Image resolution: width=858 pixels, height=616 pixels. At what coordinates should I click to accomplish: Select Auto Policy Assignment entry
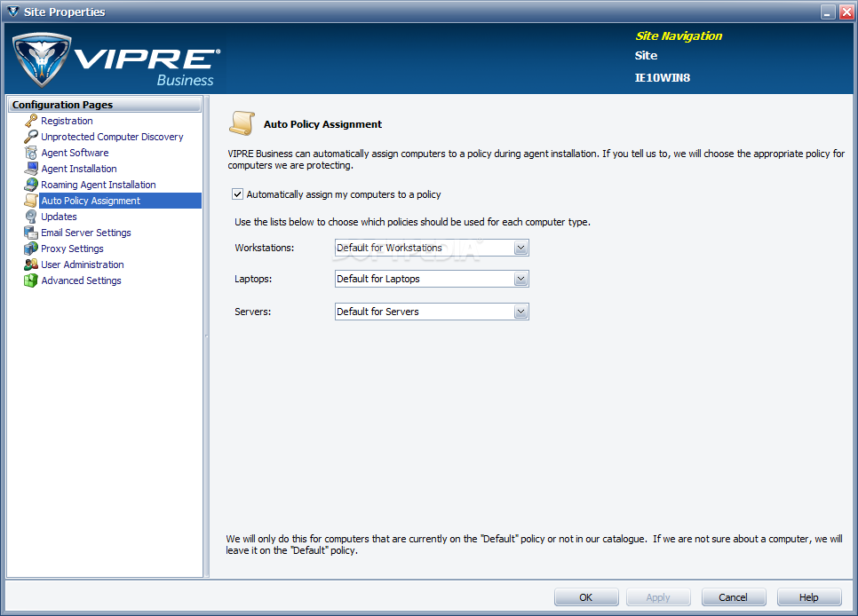point(121,201)
